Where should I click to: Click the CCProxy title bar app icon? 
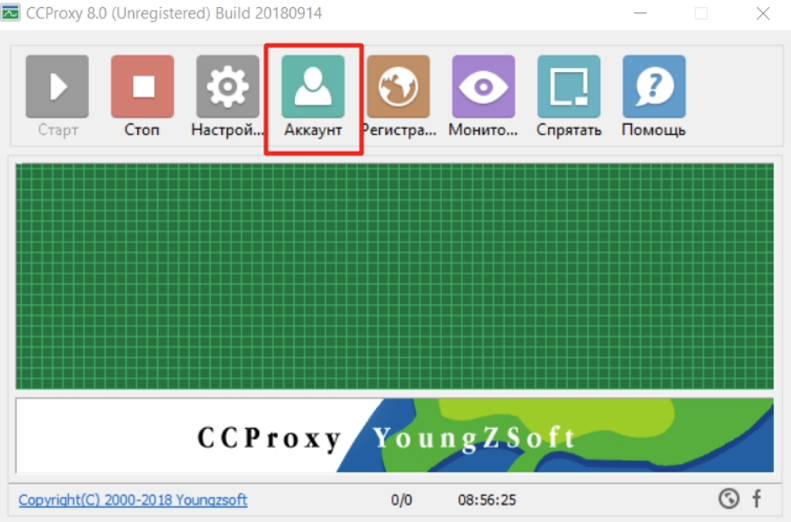click(x=10, y=13)
